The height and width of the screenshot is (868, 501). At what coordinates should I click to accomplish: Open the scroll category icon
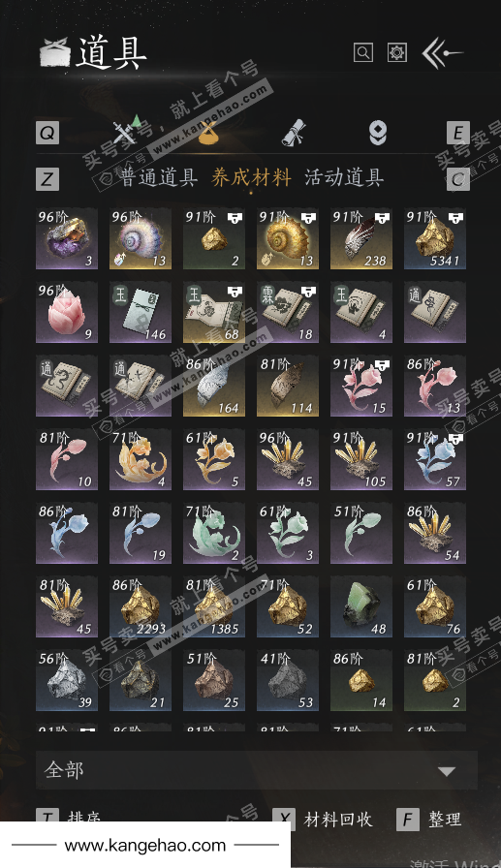[x=294, y=133]
